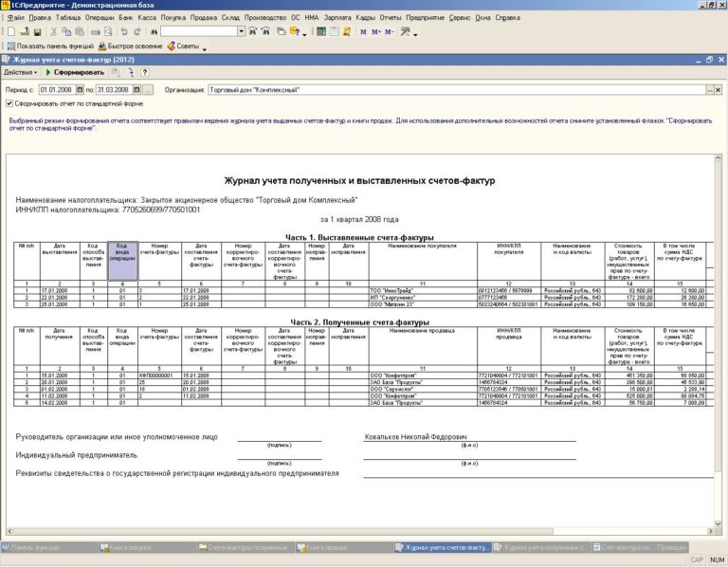Open the Справка menu
This screenshot has height=568, width=728.
[x=507, y=18]
